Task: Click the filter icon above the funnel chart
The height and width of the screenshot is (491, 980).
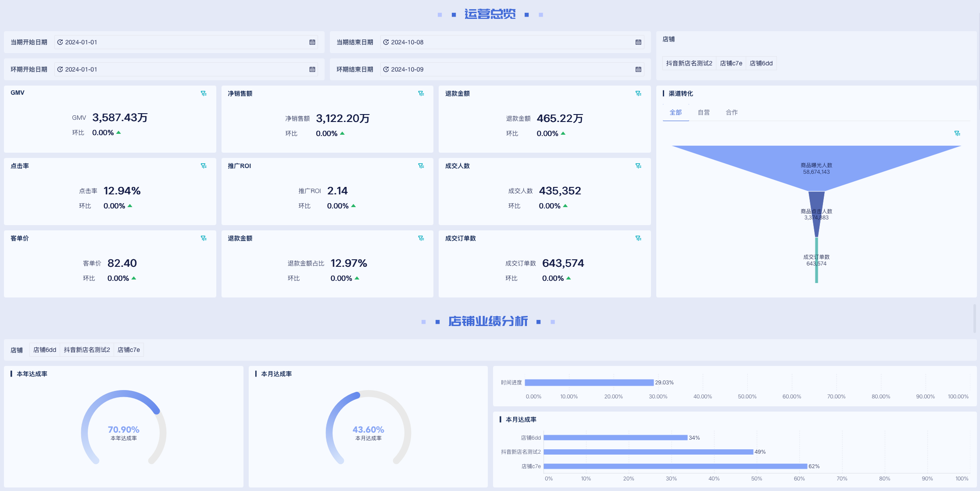Action: coord(957,133)
